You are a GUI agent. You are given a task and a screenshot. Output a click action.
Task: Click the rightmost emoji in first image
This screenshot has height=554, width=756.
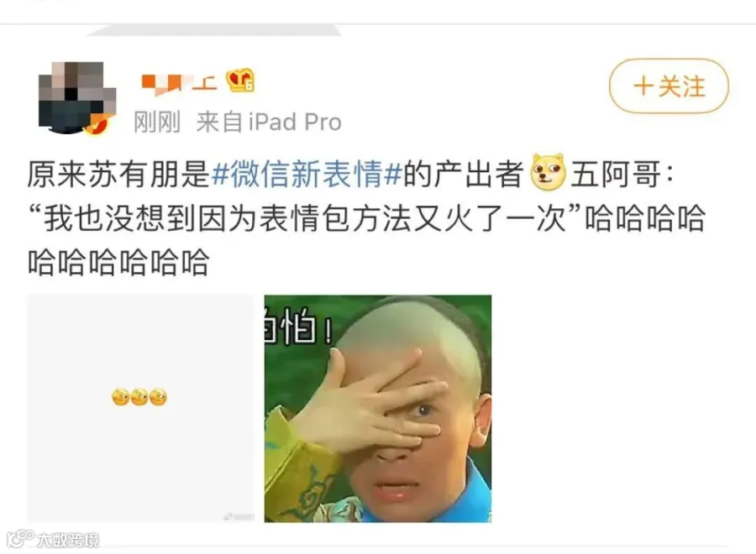(158, 397)
